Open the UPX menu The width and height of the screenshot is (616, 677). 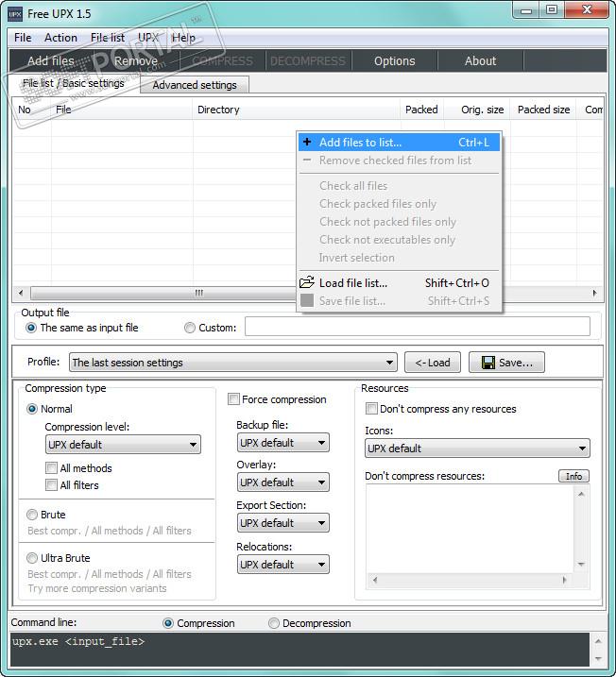click(148, 38)
